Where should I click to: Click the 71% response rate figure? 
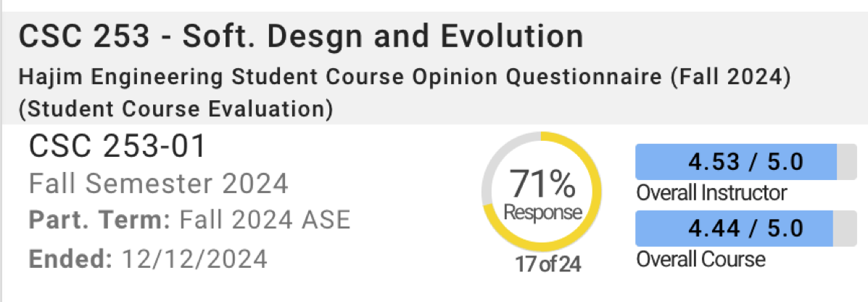(542, 185)
